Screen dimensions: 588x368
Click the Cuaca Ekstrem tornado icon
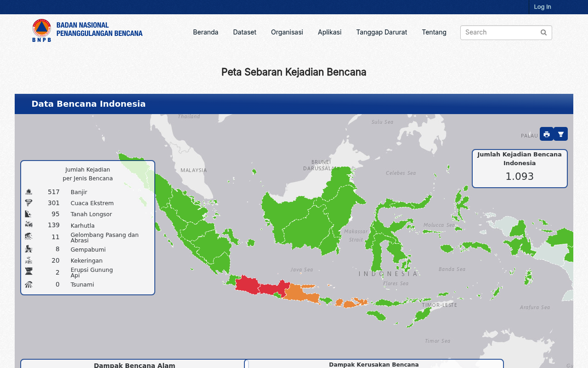click(28, 203)
